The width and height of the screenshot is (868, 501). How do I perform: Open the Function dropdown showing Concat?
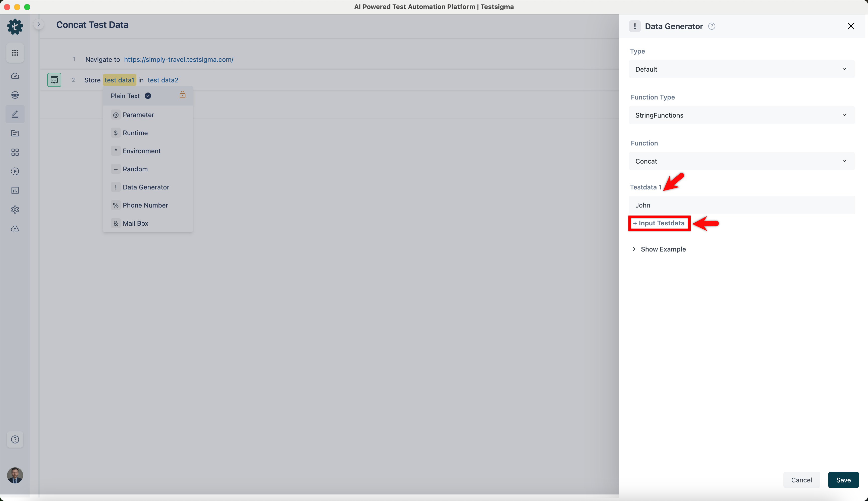[741, 161]
